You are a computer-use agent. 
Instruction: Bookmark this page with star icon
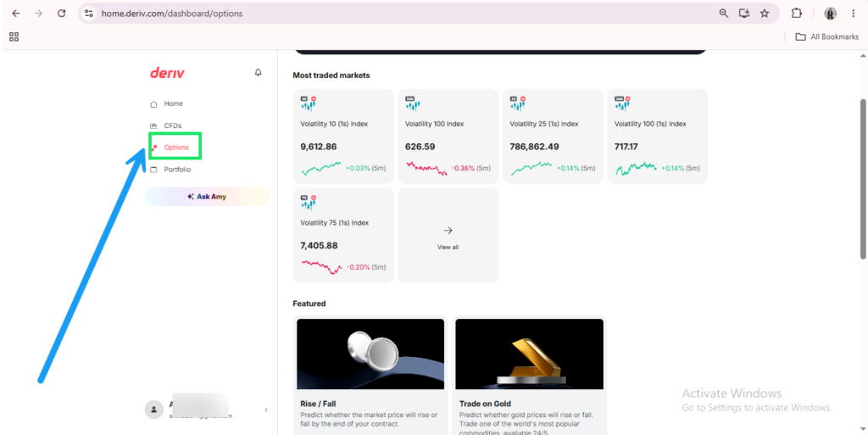pyautogui.click(x=765, y=14)
